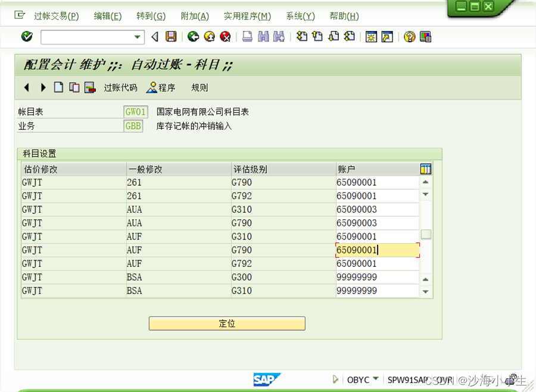Screen dimensions: 536x392
Task: Click the Back green arrow icon
Action: pos(194,36)
